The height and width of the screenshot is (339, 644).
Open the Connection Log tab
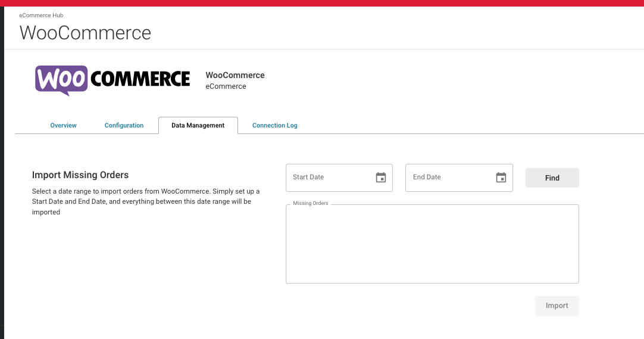pos(275,125)
